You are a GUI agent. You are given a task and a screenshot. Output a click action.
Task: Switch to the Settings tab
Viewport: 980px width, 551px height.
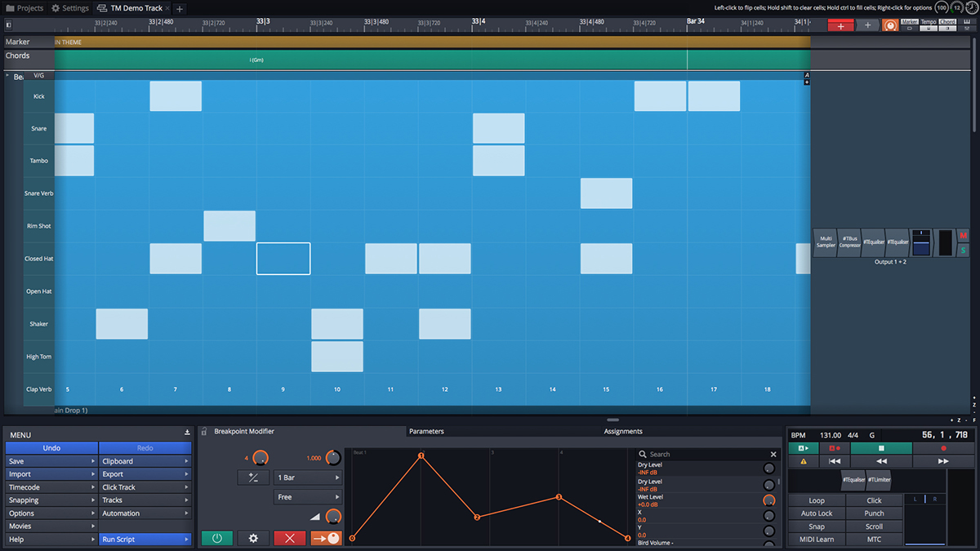coord(70,8)
